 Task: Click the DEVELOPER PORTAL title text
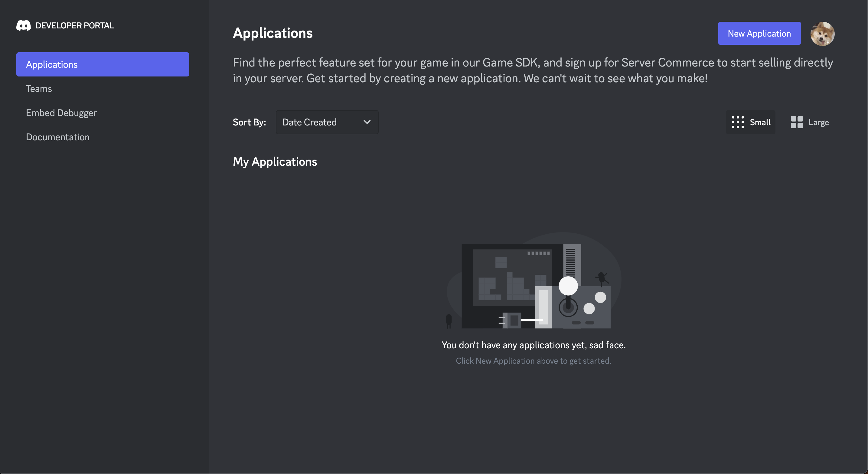(74, 26)
